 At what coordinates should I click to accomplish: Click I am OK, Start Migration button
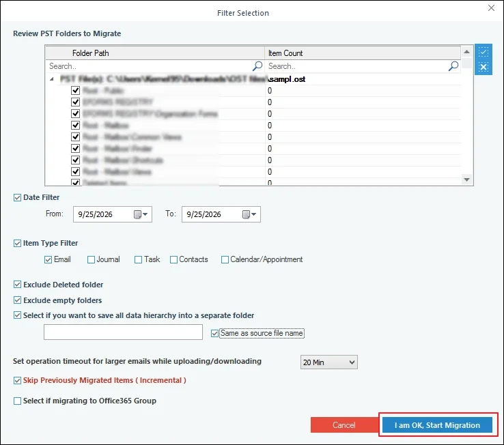click(437, 425)
